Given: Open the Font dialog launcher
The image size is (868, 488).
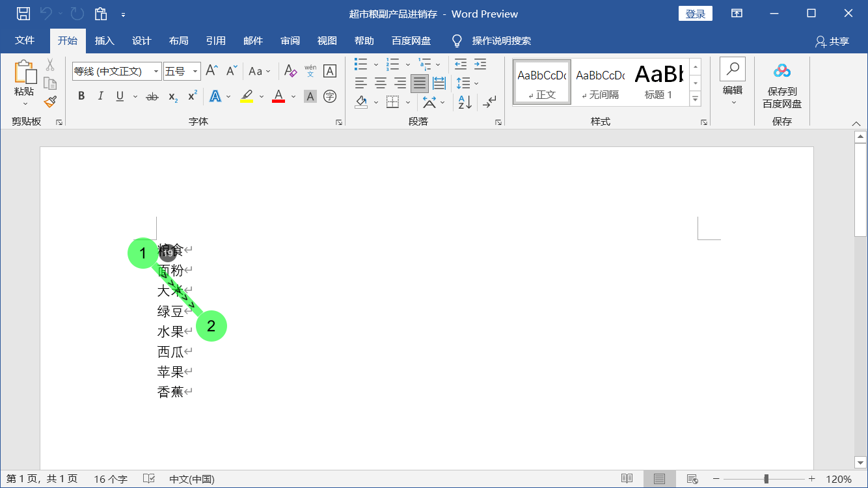Looking at the screenshot, I should [x=338, y=122].
